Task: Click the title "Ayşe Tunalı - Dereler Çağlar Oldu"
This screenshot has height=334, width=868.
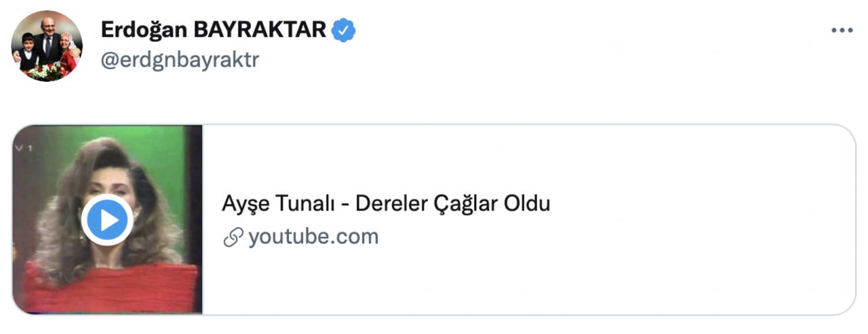Action: (x=385, y=203)
